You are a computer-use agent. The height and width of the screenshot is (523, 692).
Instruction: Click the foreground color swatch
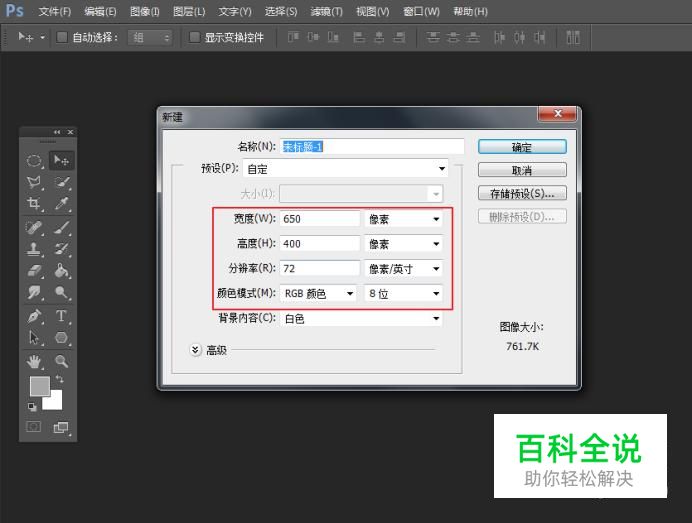40,387
